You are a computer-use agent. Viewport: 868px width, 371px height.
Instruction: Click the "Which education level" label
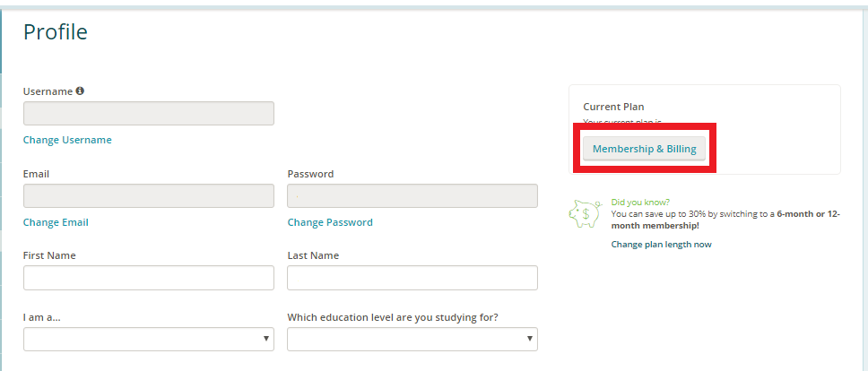pyautogui.click(x=393, y=317)
